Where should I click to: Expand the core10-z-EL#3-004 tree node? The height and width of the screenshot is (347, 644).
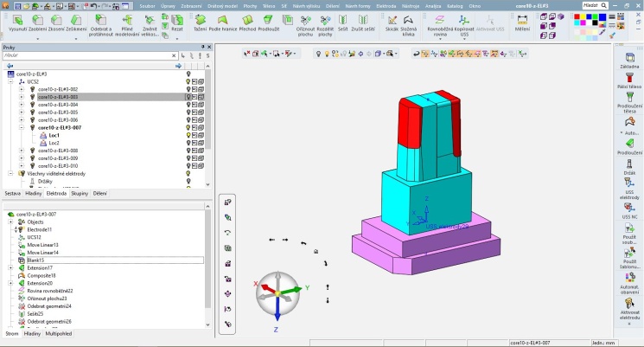click(x=22, y=105)
